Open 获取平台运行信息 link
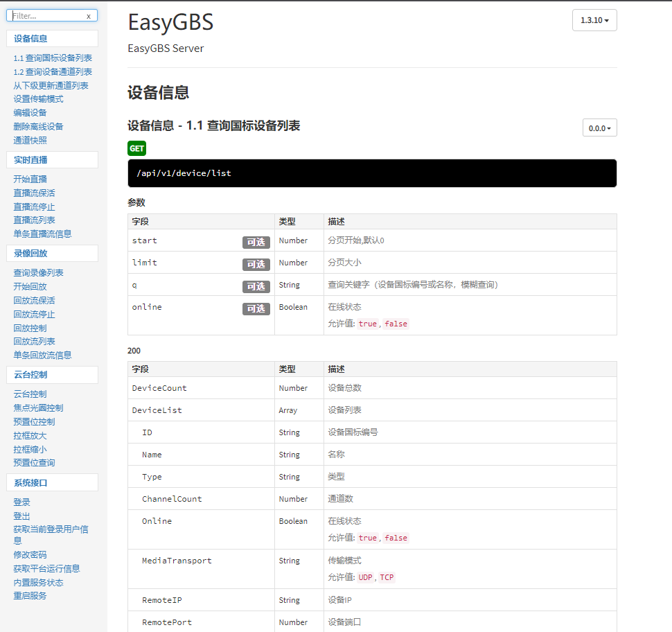 click(x=46, y=568)
